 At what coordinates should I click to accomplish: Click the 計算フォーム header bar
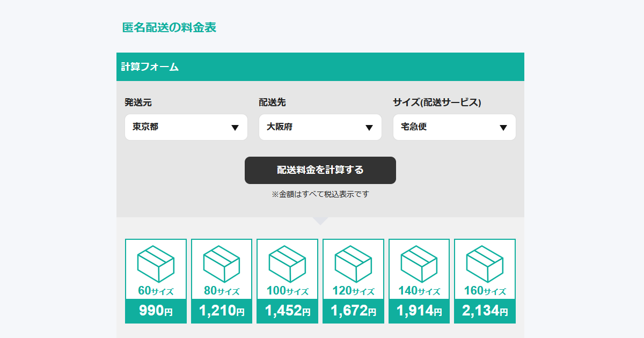pos(320,67)
